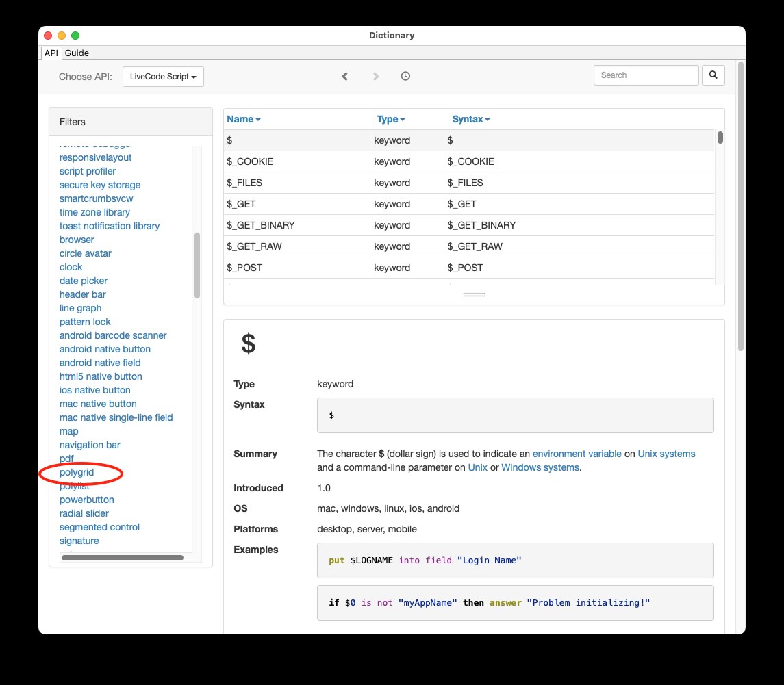Click the forward arrow navigation icon
Screen dimensions: 784x685
coord(376,76)
